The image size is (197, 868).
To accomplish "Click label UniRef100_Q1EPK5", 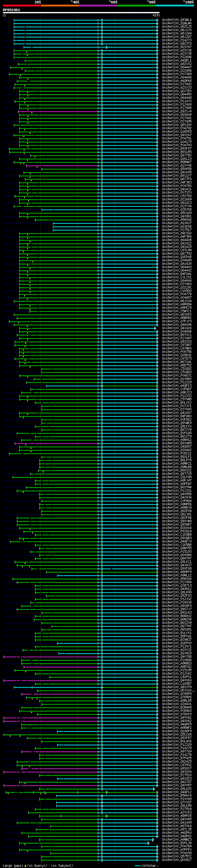I will coord(177,132).
